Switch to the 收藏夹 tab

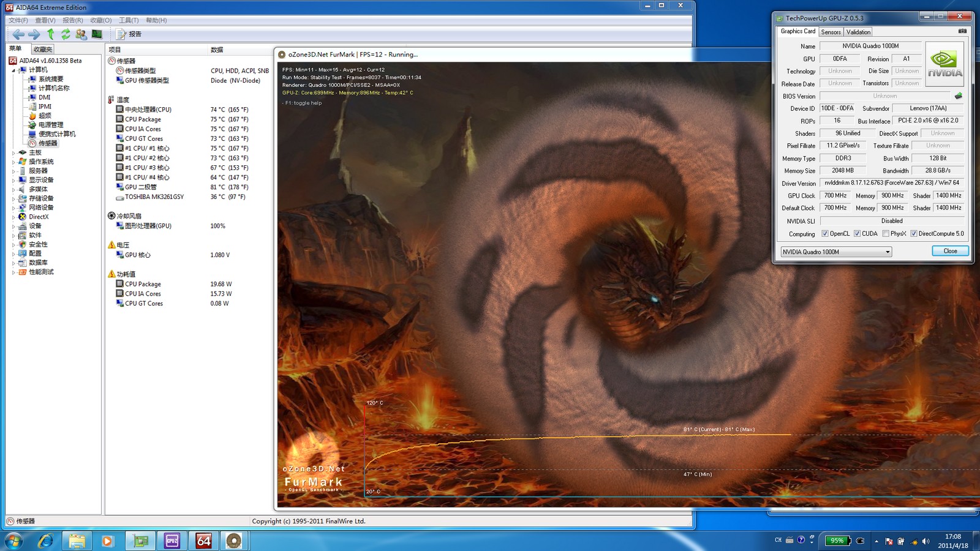pyautogui.click(x=43, y=49)
